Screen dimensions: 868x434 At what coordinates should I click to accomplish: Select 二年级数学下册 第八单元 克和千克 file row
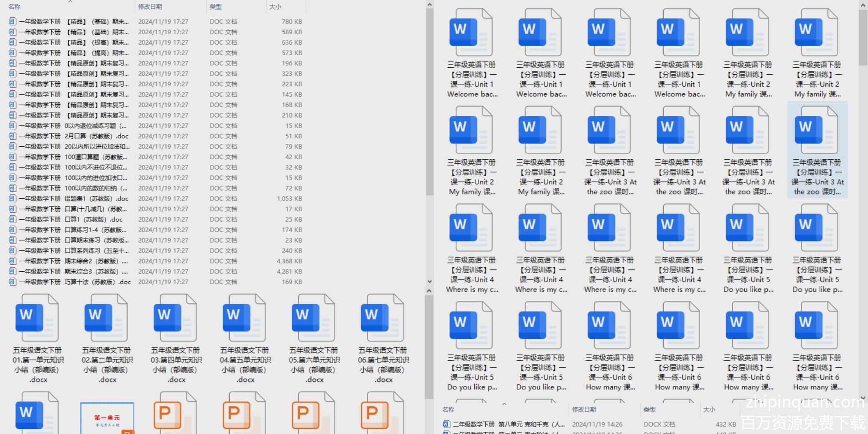[508, 424]
